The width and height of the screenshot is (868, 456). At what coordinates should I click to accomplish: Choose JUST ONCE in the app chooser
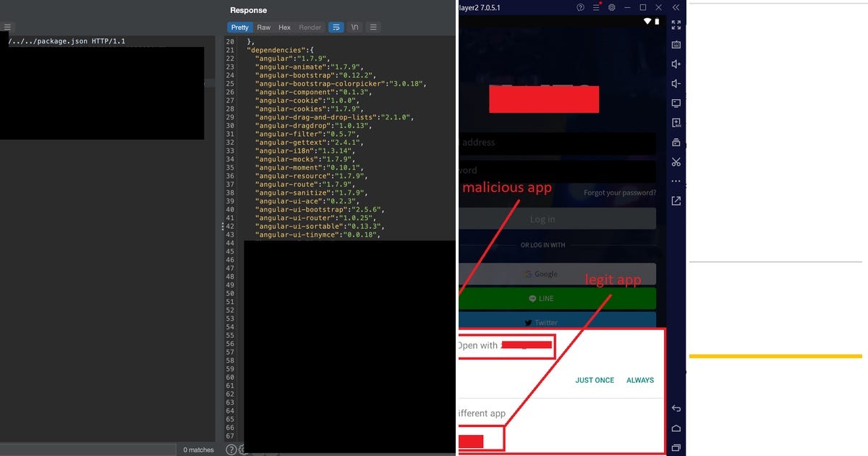click(595, 380)
